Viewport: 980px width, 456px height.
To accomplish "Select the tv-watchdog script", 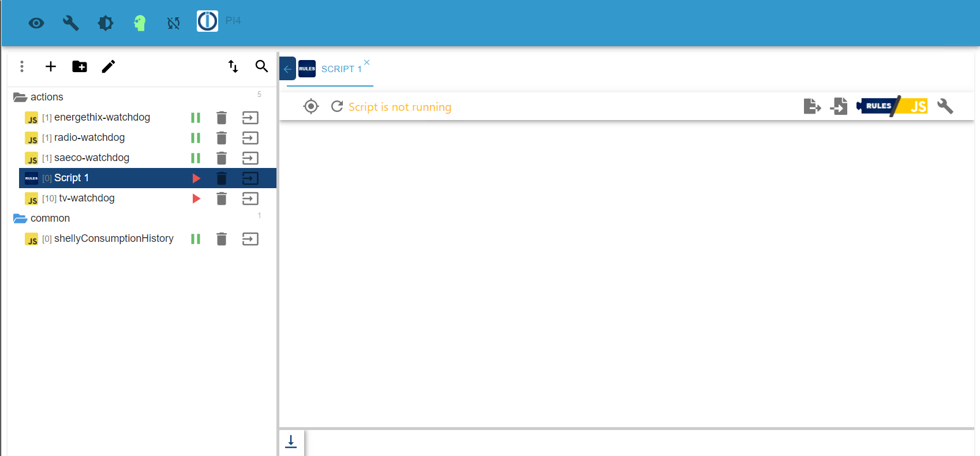I will click(x=87, y=198).
